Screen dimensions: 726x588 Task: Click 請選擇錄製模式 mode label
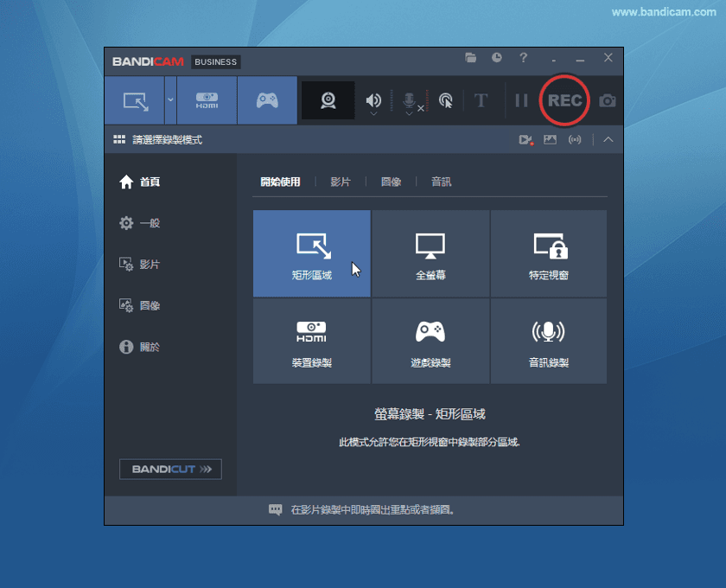pos(167,139)
